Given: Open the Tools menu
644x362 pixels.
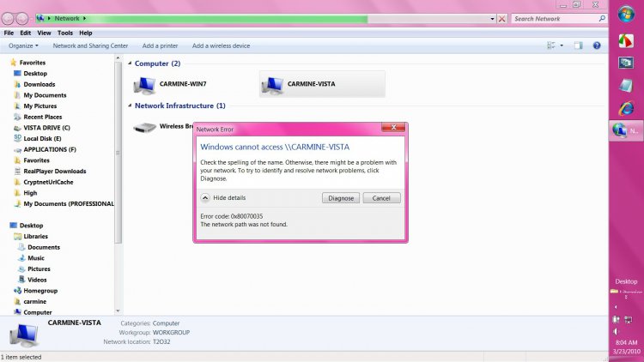Looking at the screenshot, I should click(65, 33).
